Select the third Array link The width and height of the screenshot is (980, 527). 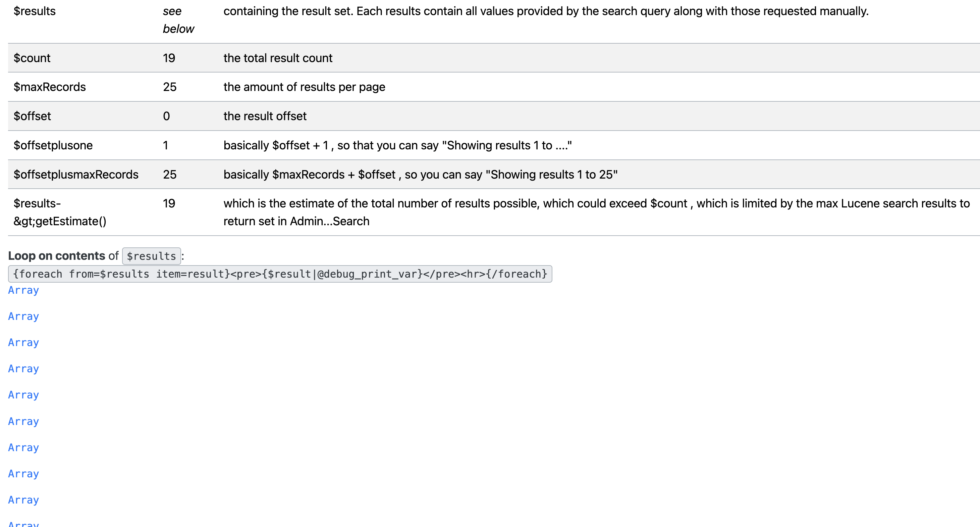pyautogui.click(x=23, y=343)
